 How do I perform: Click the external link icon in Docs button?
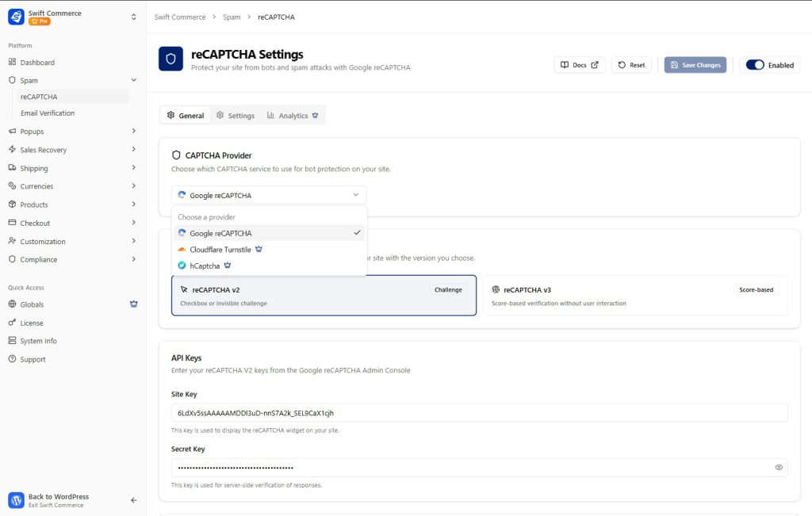click(595, 65)
